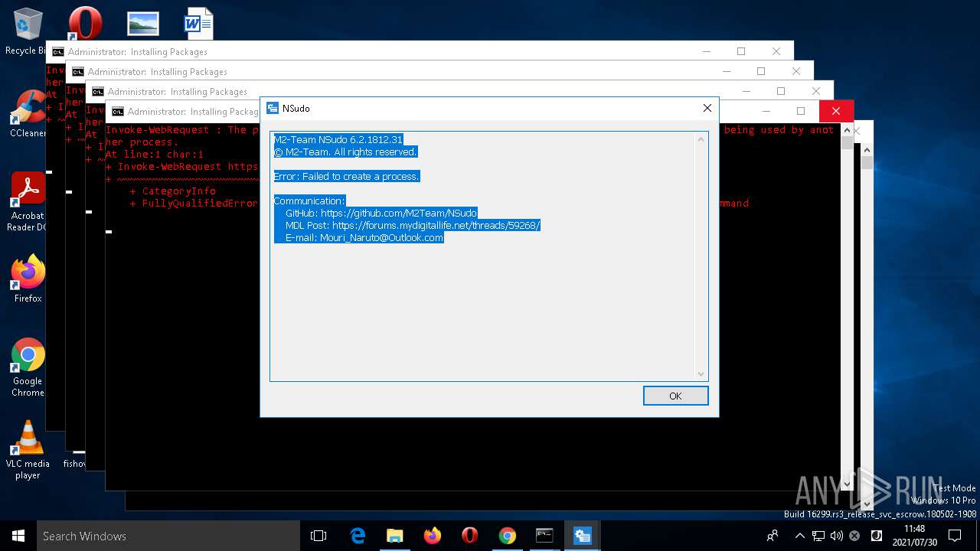Click NSudo text box scroll down arrow

coord(701,373)
